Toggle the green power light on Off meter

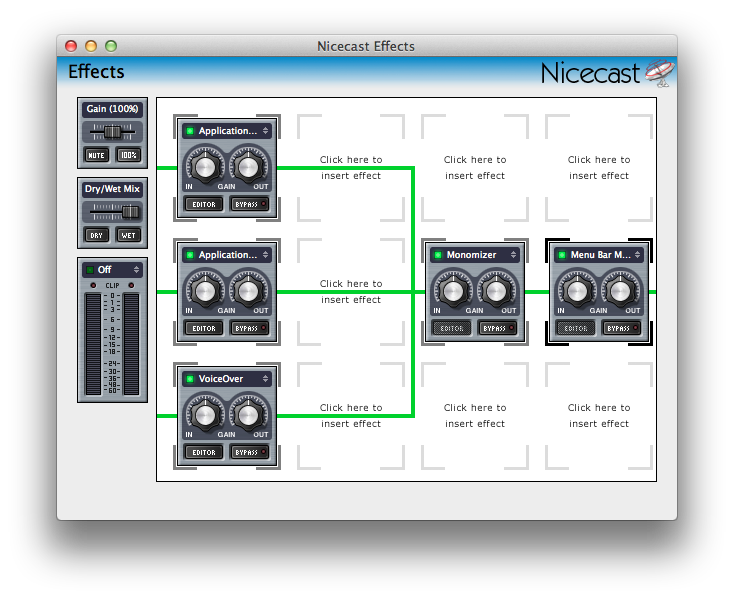[90, 270]
